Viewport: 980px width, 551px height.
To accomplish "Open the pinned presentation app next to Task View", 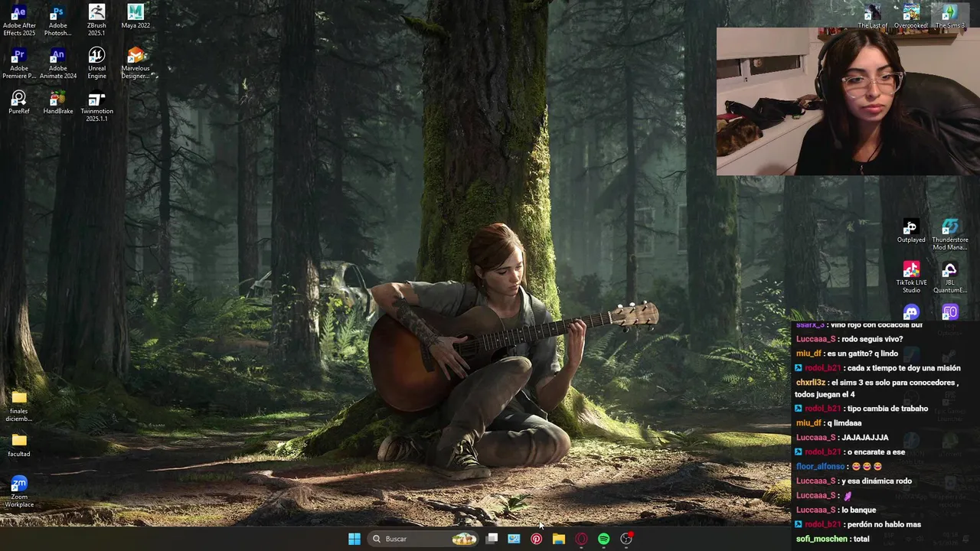I will [514, 539].
